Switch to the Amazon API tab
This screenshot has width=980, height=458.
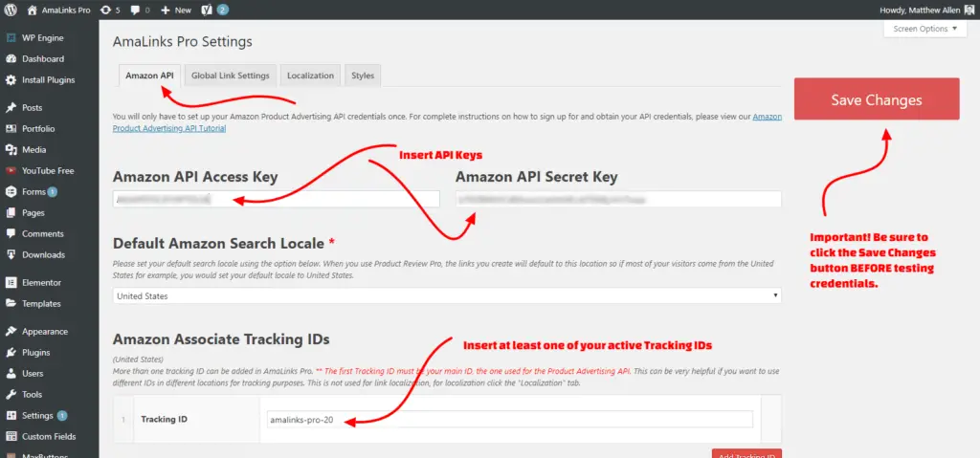click(x=149, y=76)
